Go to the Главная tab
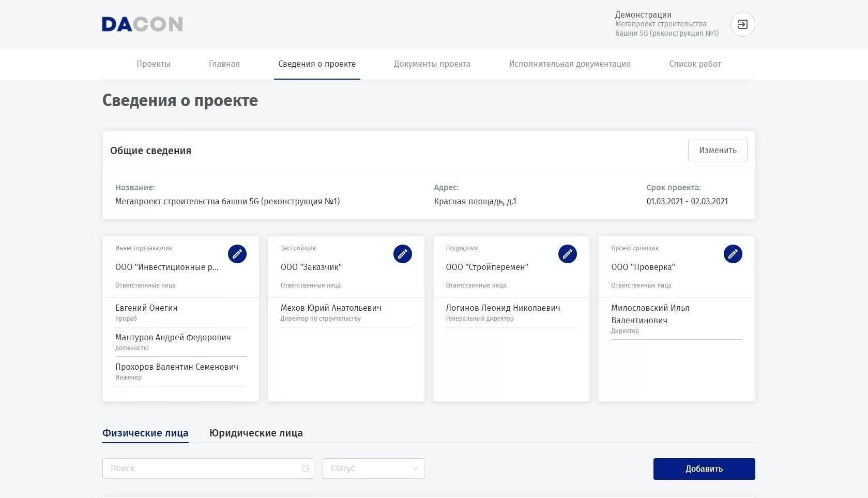The height and width of the screenshot is (498, 868). click(x=224, y=64)
